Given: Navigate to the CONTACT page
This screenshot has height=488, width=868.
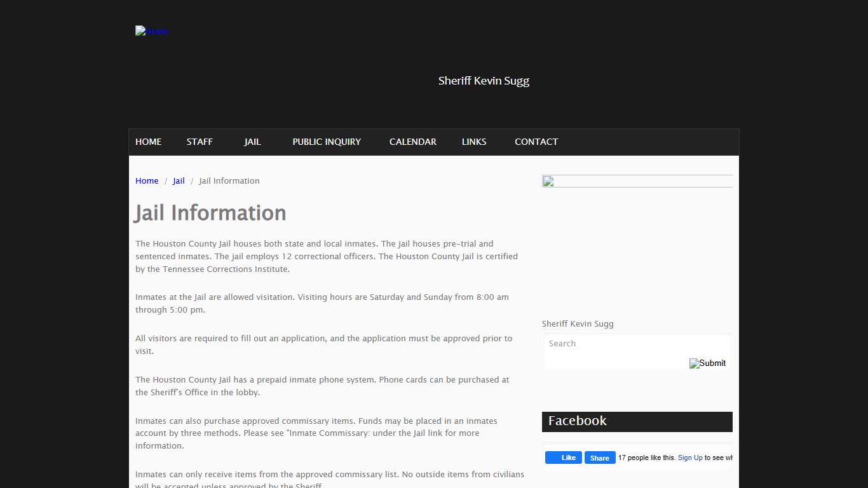Looking at the screenshot, I should pyautogui.click(x=536, y=142).
